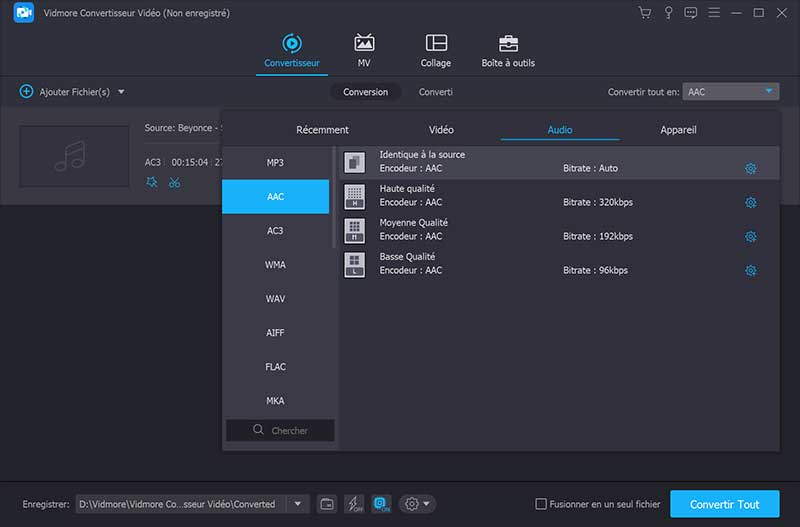This screenshot has height=527, width=800.
Task: Expand the Ajouter Fichier(s) dropdown arrow
Action: pyautogui.click(x=121, y=92)
